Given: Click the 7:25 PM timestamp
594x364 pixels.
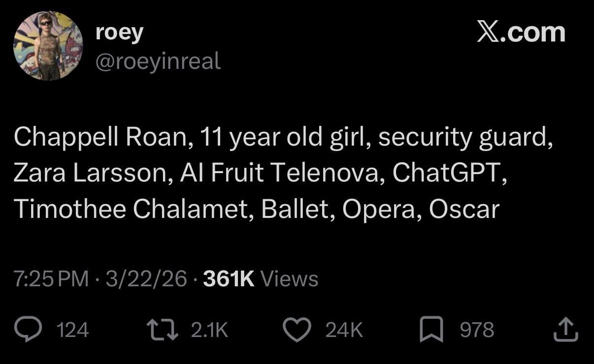Looking at the screenshot, I should pyautogui.click(x=51, y=279).
